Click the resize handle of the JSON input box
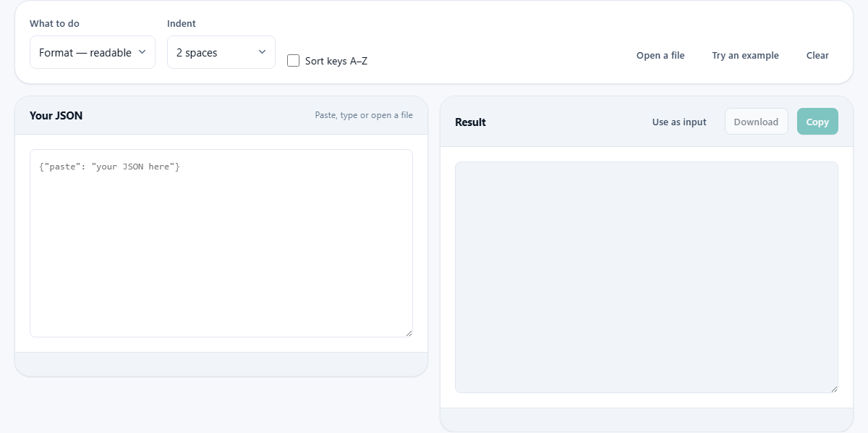Viewport: 868px width, 433px height. pyautogui.click(x=409, y=333)
